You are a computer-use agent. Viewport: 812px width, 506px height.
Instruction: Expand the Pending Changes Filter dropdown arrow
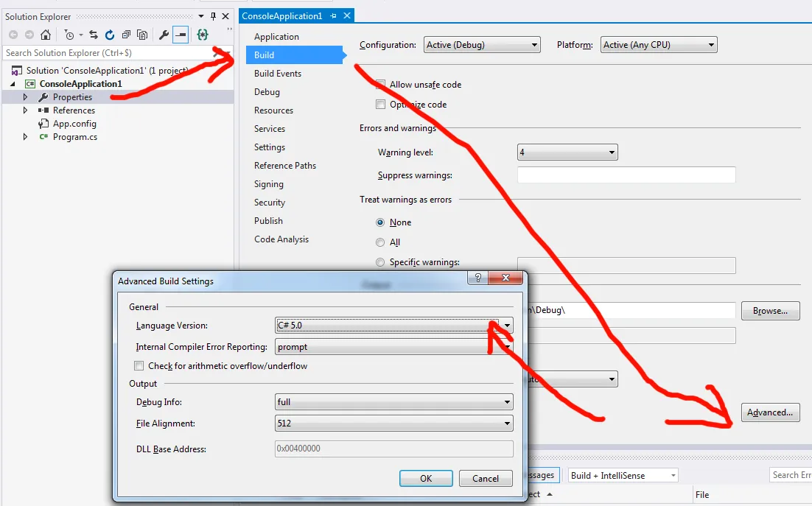pos(81,35)
